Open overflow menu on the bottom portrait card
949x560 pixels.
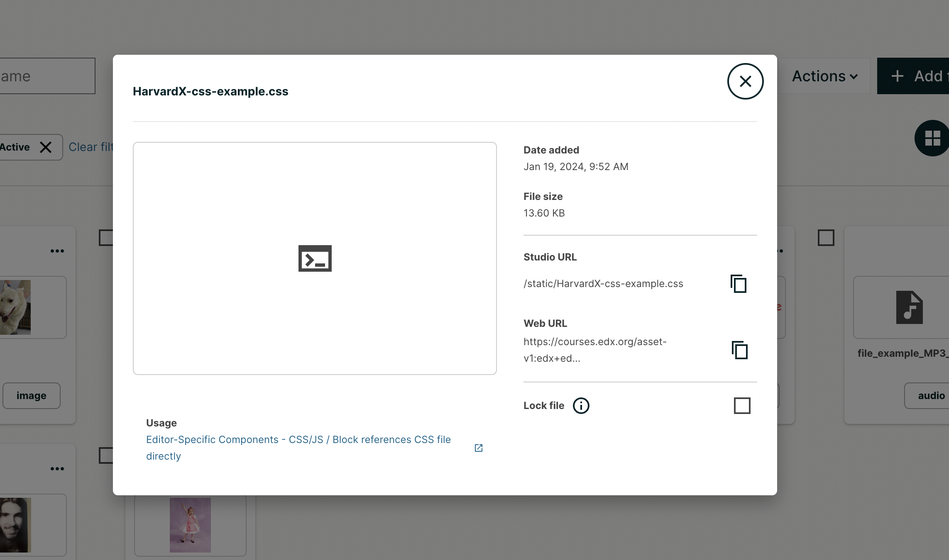[57, 469]
